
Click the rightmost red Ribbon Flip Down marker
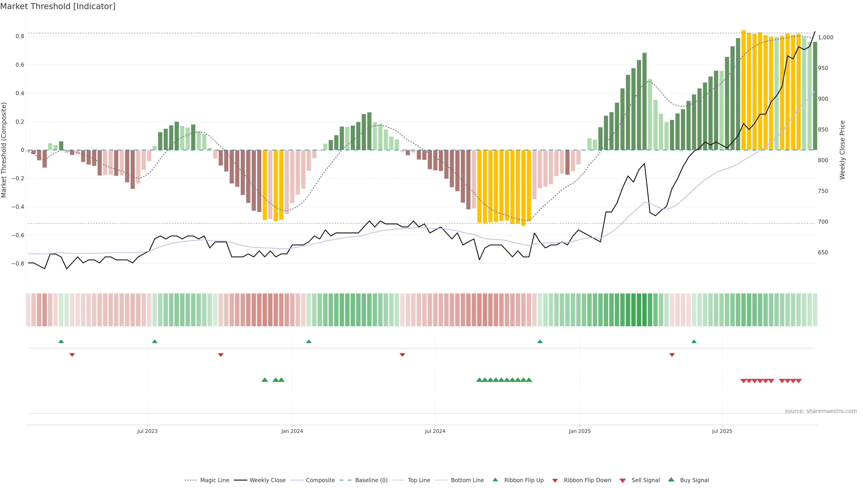(672, 355)
